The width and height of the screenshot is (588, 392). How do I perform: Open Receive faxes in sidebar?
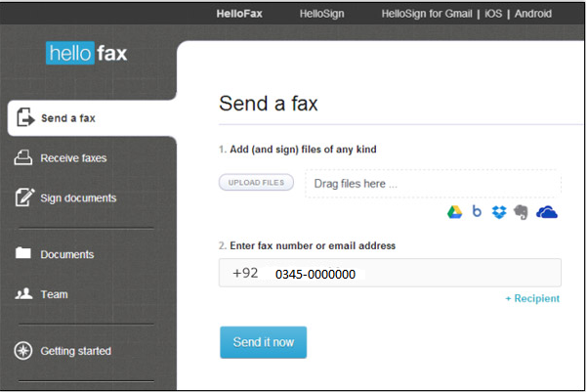click(x=73, y=158)
